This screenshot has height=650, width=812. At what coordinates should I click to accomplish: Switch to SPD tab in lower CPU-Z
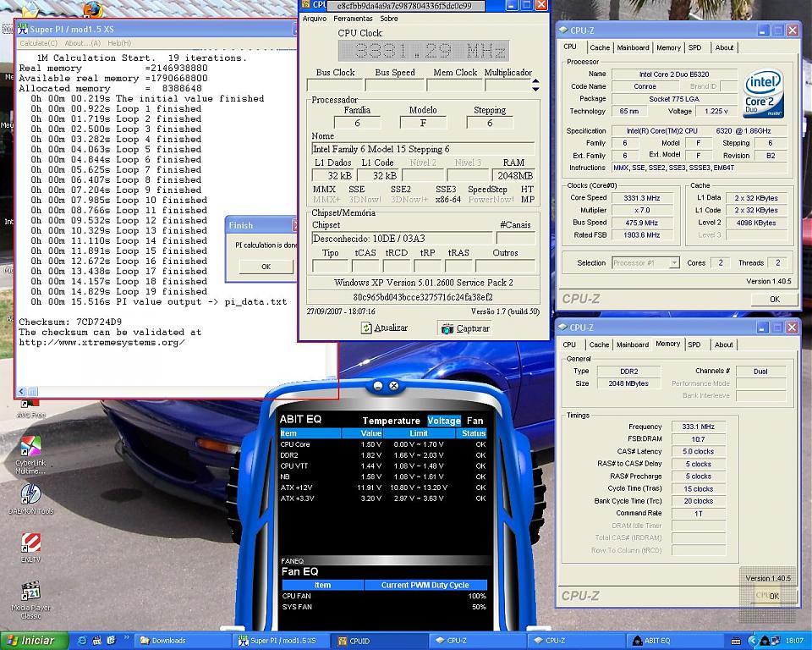coord(694,344)
